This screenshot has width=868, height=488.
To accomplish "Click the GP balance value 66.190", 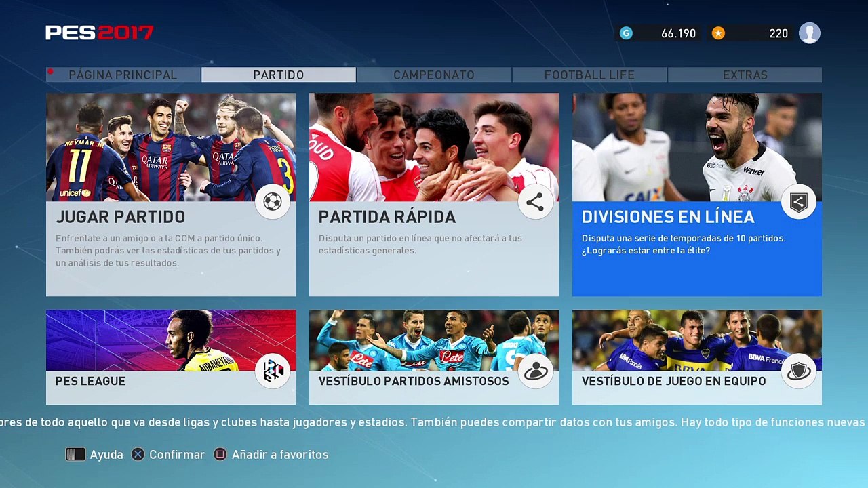I will click(x=678, y=33).
